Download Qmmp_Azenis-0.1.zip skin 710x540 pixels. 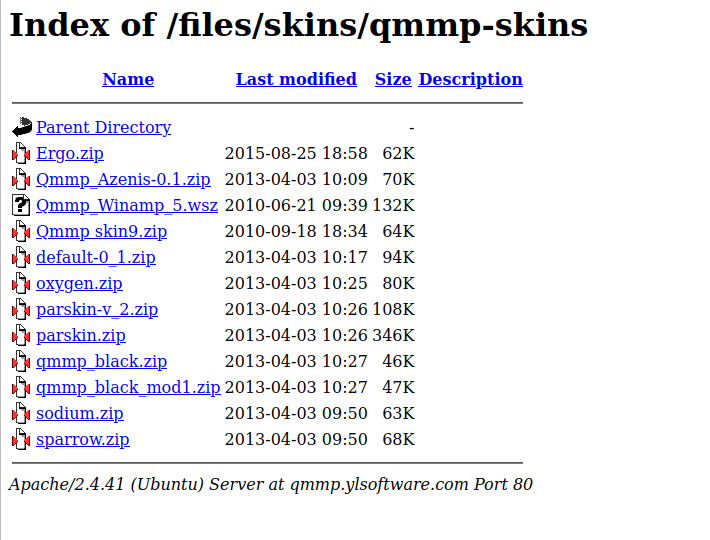[x=123, y=180]
